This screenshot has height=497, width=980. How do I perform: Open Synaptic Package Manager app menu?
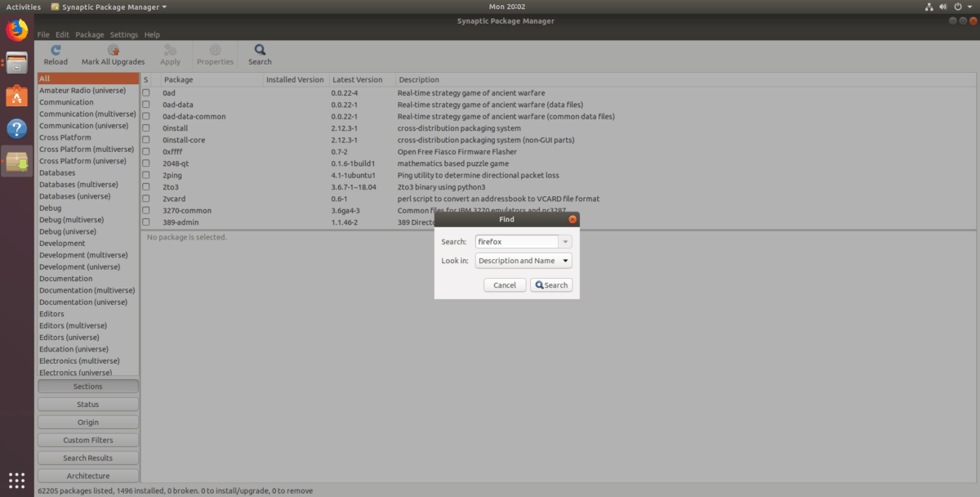109,7
